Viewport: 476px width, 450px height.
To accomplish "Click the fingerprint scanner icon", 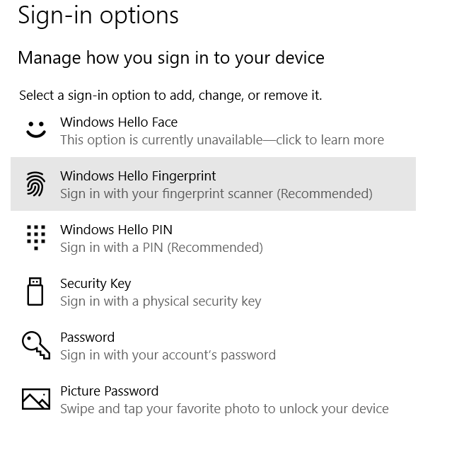I will tap(35, 184).
